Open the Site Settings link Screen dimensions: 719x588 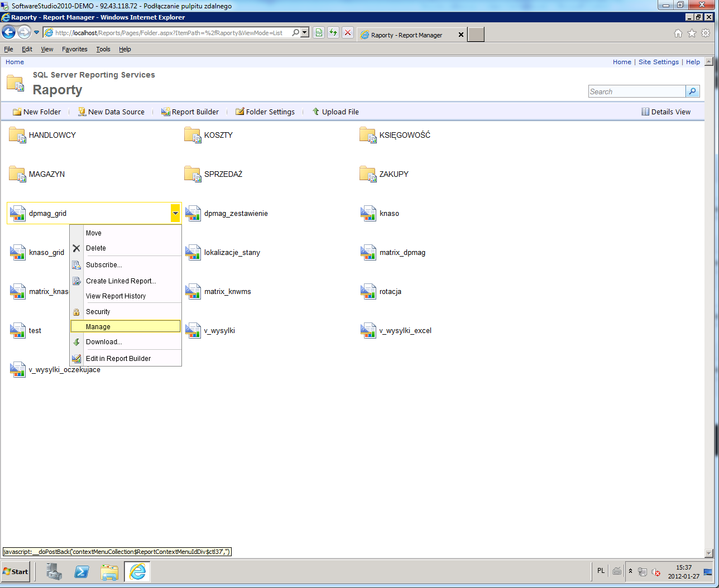tap(659, 62)
